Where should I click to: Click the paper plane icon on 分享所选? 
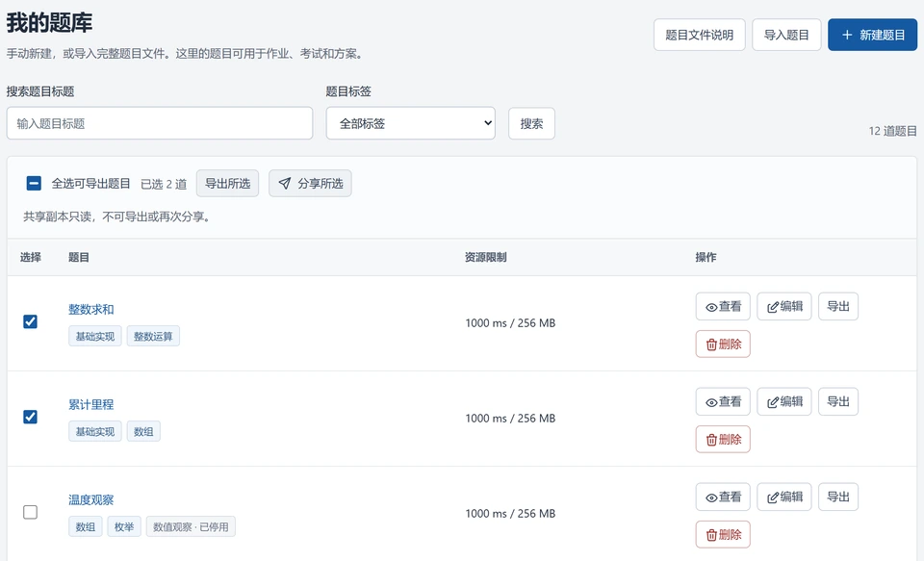[x=285, y=183]
